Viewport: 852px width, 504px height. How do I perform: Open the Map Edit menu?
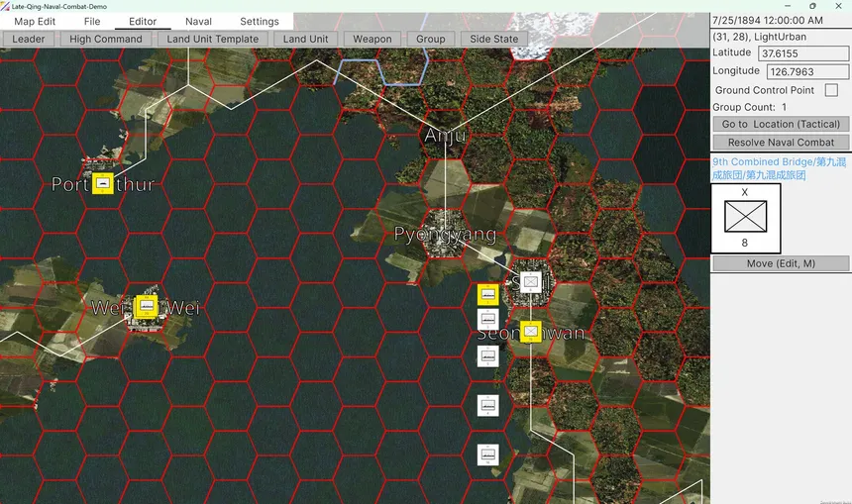click(35, 21)
